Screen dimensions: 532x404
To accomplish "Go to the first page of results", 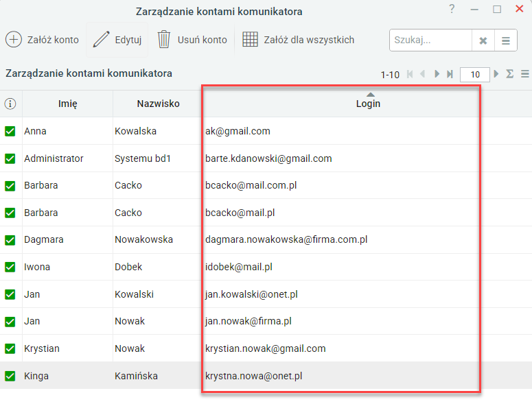I will [x=410, y=74].
